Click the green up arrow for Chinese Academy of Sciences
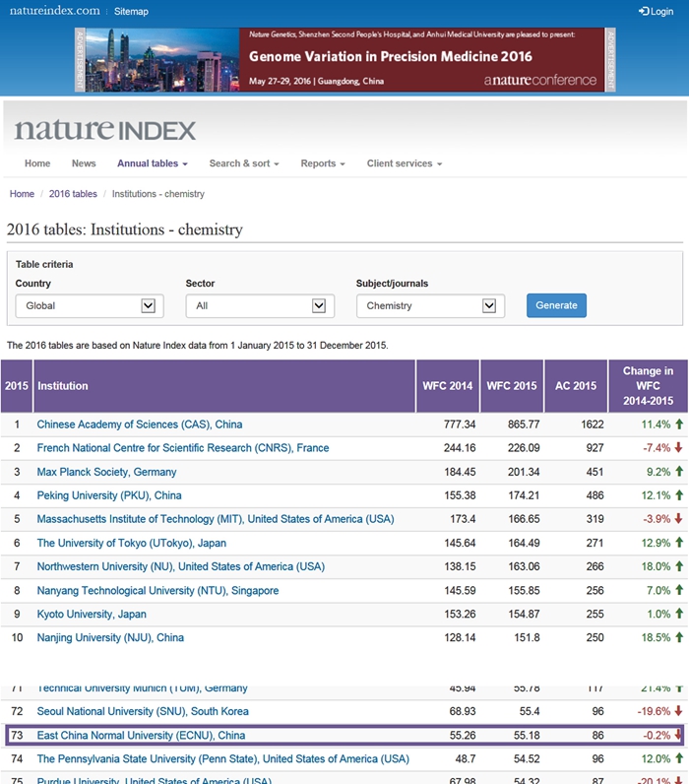Screen dimensions: 689x784 pos(678,425)
